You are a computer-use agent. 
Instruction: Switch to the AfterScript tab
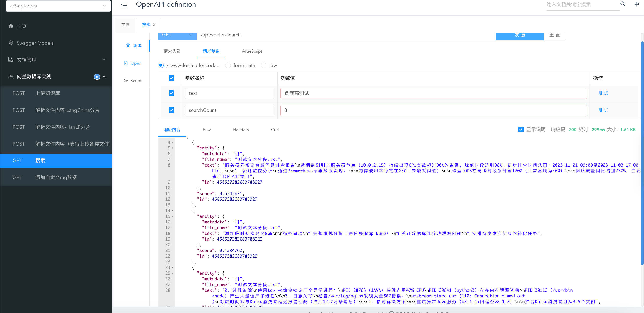tap(252, 51)
